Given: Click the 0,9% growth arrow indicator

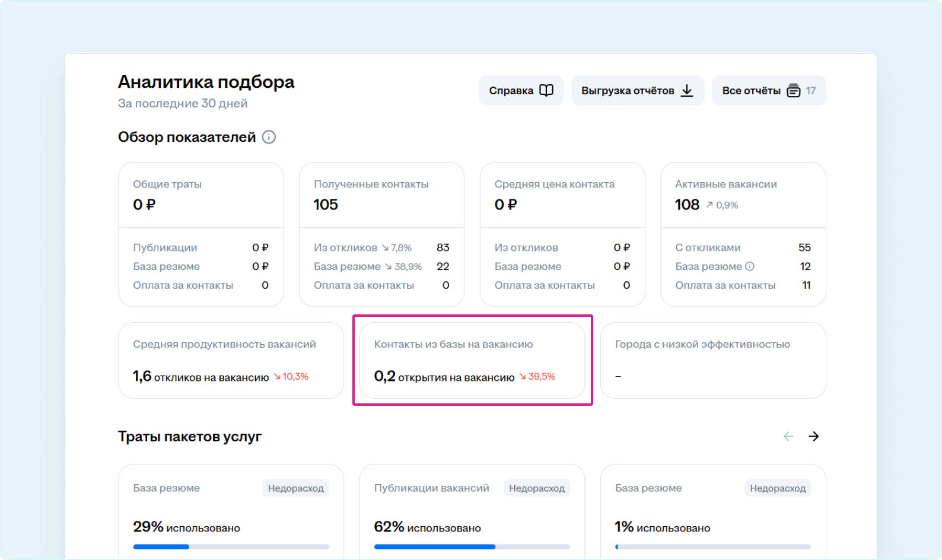Looking at the screenshot, I should [709, 205].
